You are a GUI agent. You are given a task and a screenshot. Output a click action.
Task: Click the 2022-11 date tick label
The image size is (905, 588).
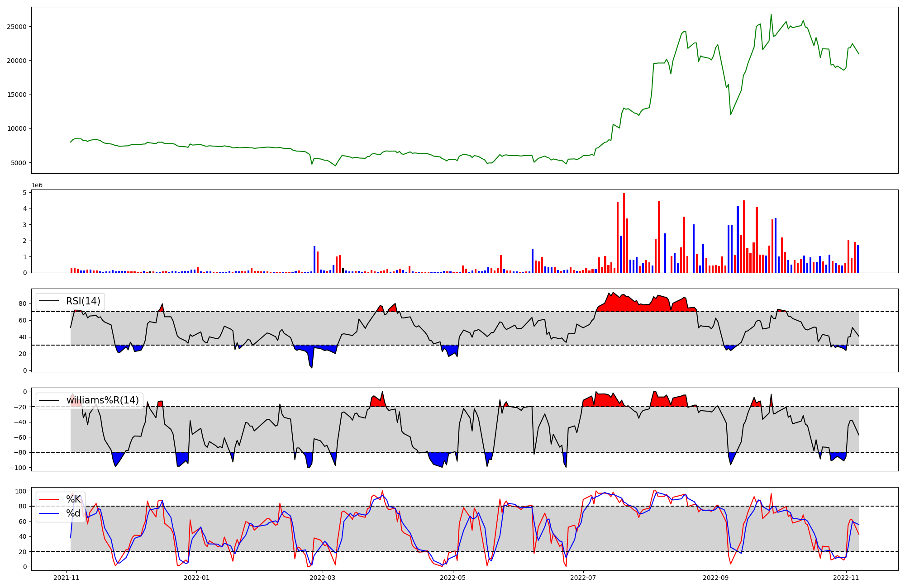pyautogui.click(x=846, y=578)
